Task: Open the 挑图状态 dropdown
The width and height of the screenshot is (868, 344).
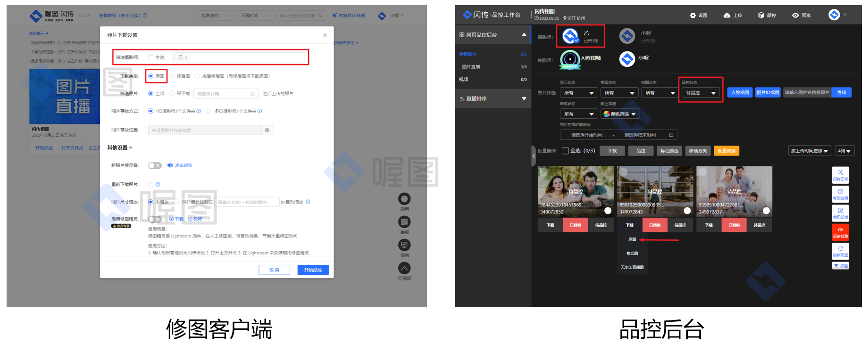Action: click(x=659, y=93)
